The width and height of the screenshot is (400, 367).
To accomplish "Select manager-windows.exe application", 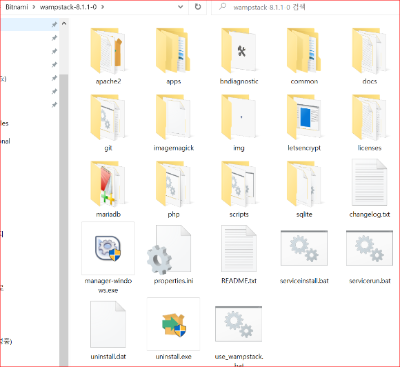I will 108,258.
